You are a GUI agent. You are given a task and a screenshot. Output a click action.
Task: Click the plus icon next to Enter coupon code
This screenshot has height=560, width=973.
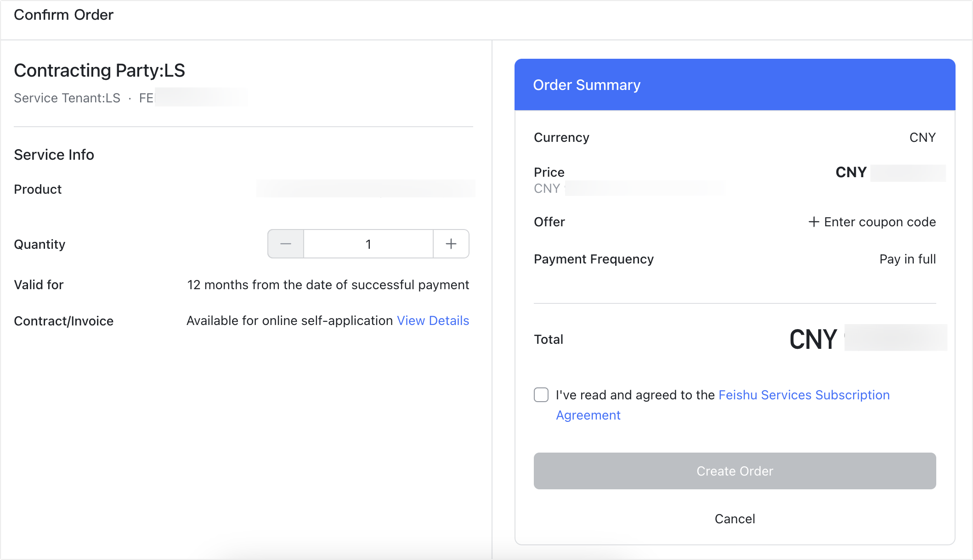pyautogui.click(x=814, y=222)
